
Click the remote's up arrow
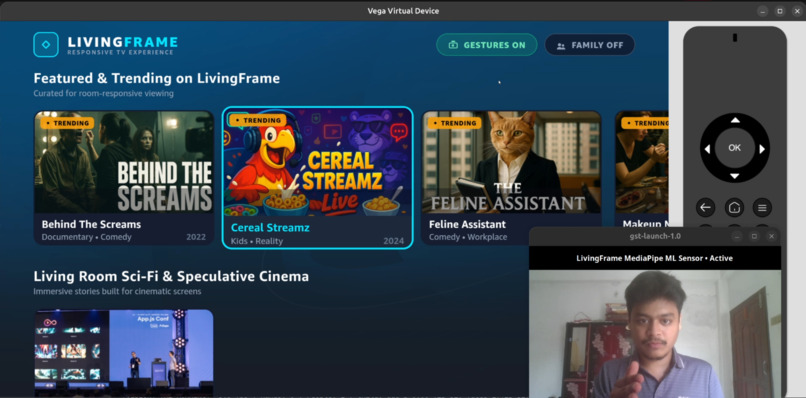pyautogui.click(x=735, y=120)
